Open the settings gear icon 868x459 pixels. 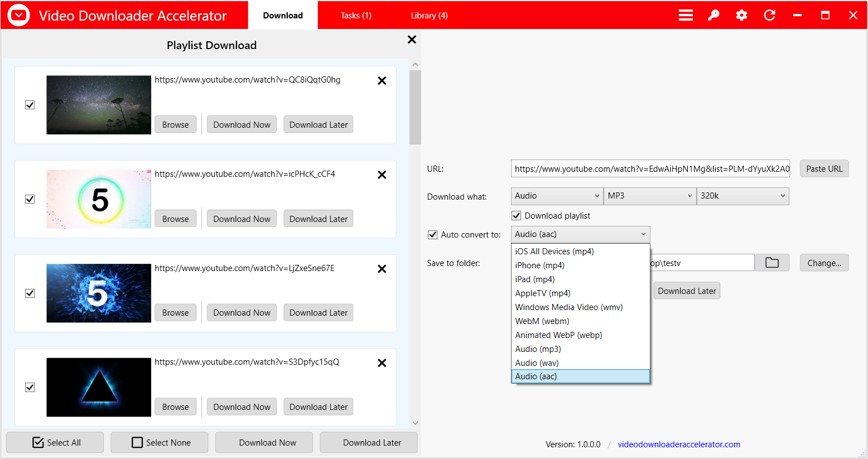[741, 15]
